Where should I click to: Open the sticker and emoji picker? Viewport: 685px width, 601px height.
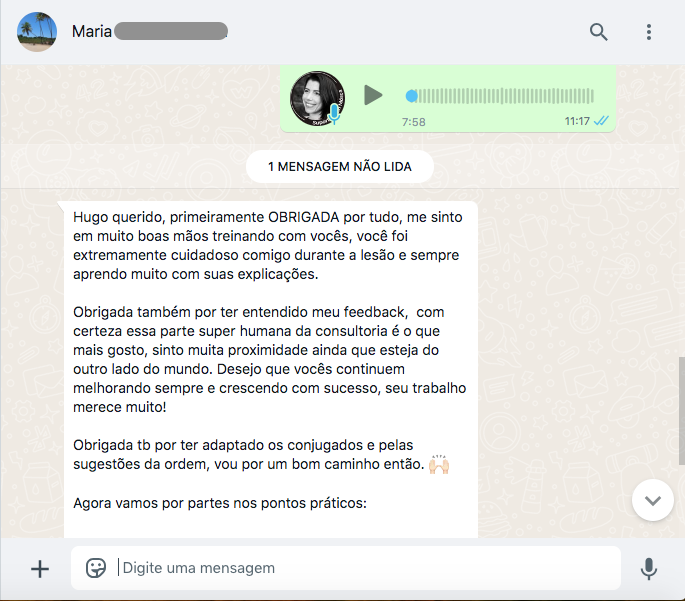96,568
